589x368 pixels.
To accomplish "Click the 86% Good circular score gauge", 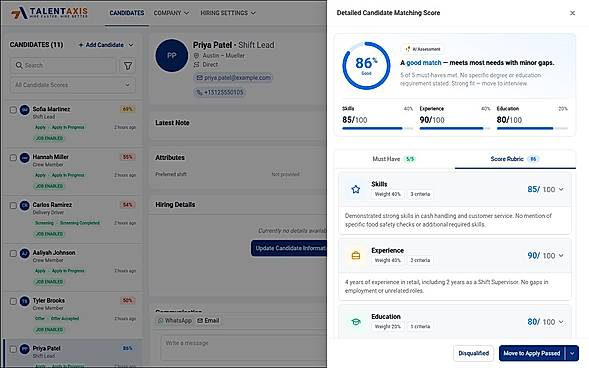I will [366, 66].
